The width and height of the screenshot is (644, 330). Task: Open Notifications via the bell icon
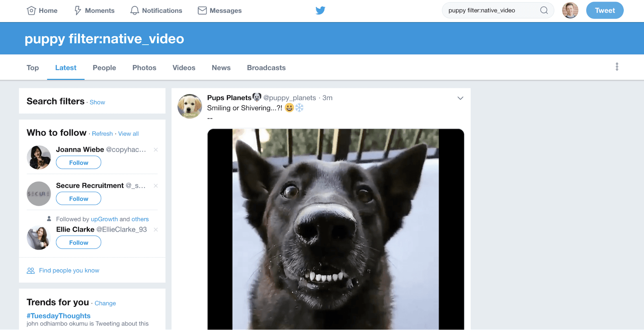pos(135,11)
